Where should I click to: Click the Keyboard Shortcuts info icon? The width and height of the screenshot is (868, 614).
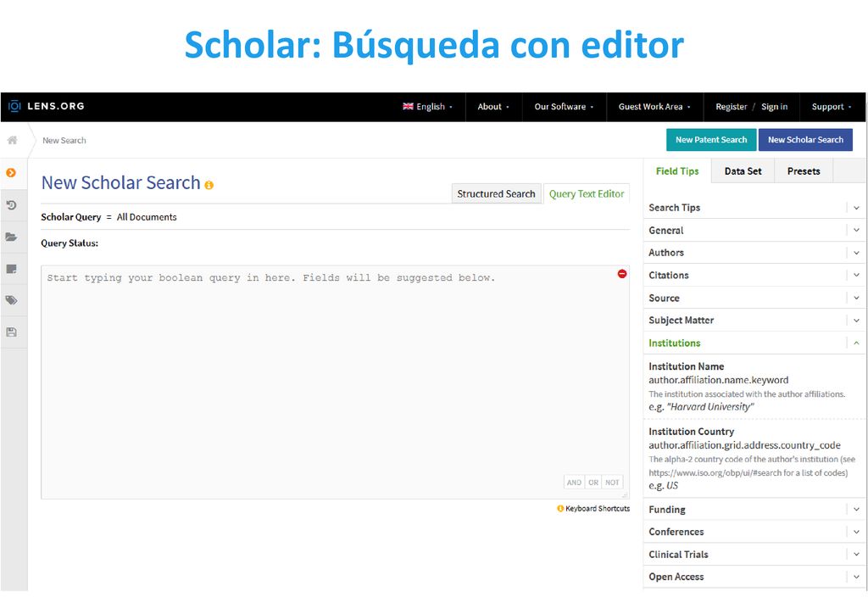[x=560, y=508]
